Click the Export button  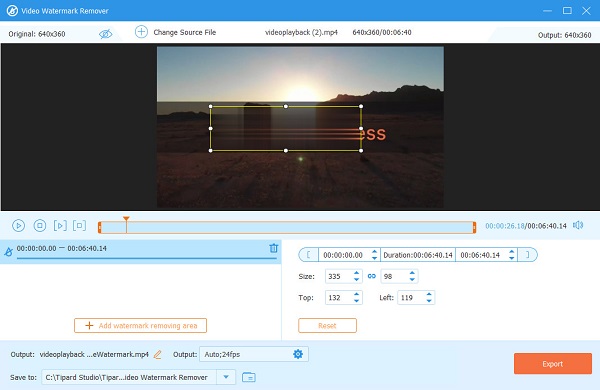(x=553, y=364)
